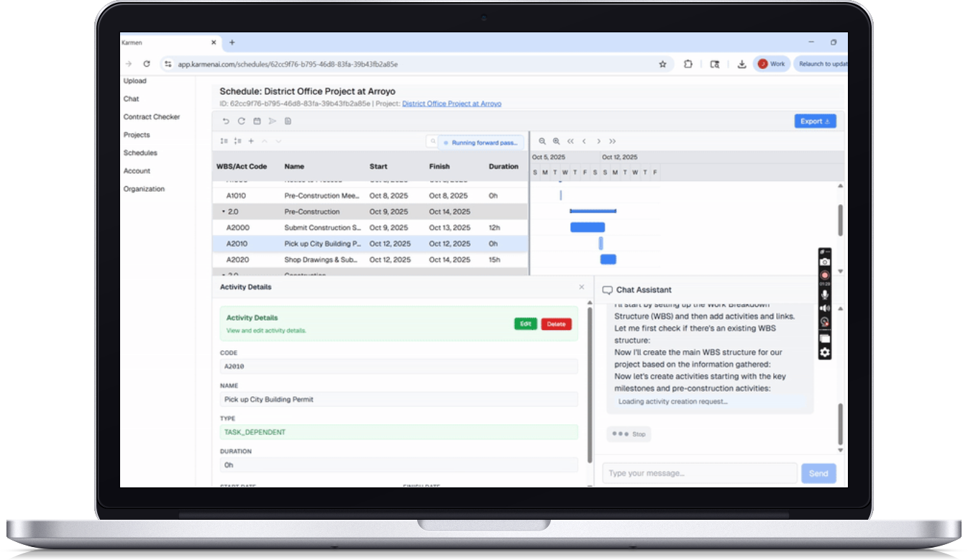Close the Activity Details panel

click(582, 287)
